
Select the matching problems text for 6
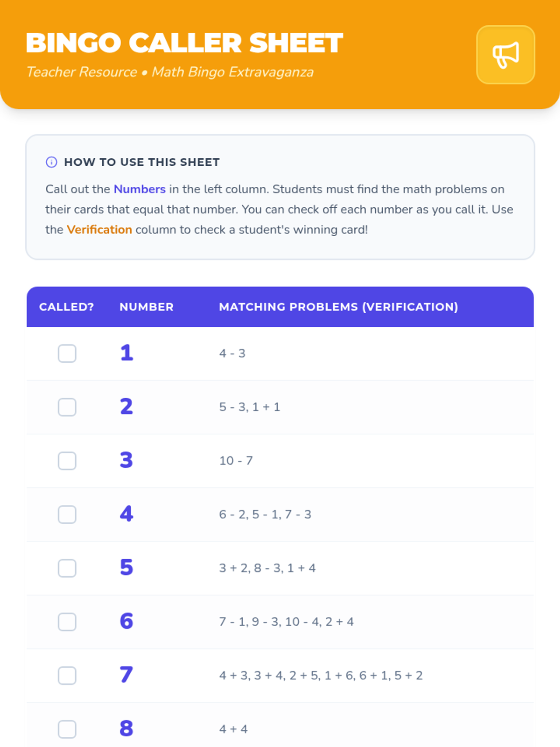[287, 622]
